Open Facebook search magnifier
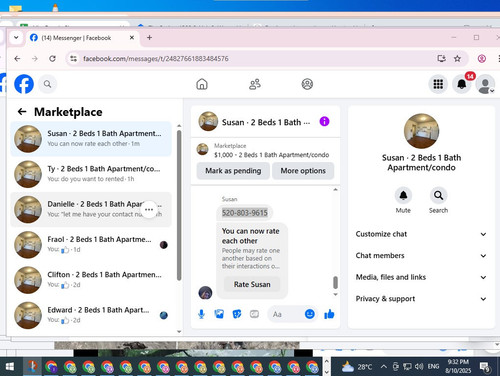 coord(48,84)
